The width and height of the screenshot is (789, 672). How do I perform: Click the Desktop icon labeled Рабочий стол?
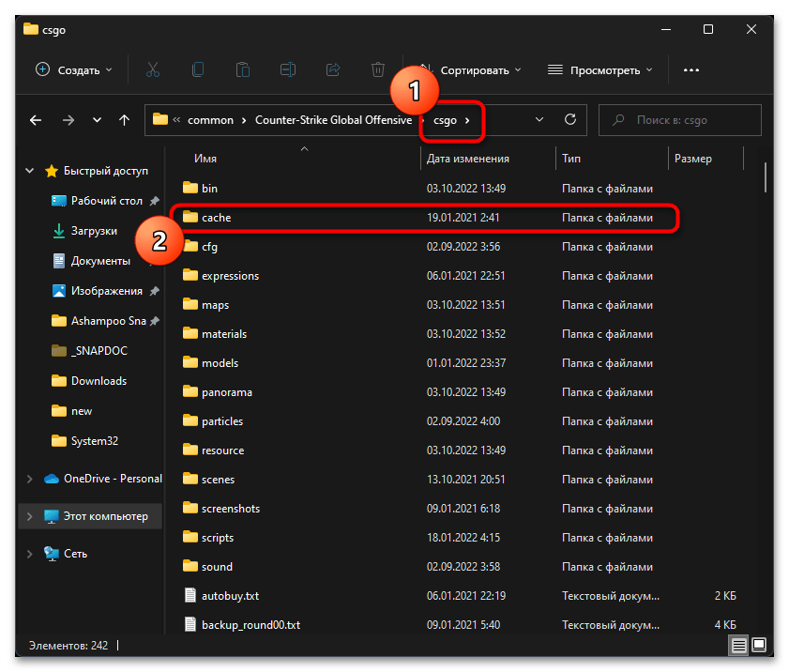click(59, 201)
